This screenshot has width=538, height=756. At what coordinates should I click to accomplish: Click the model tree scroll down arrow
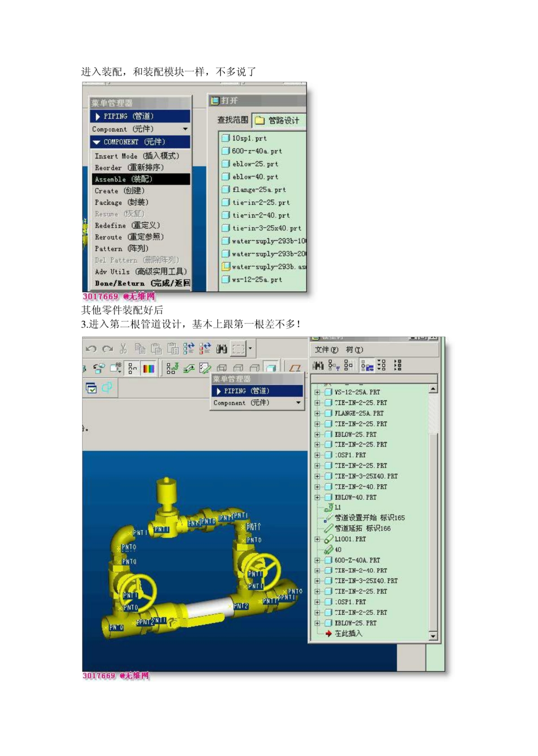433,636
